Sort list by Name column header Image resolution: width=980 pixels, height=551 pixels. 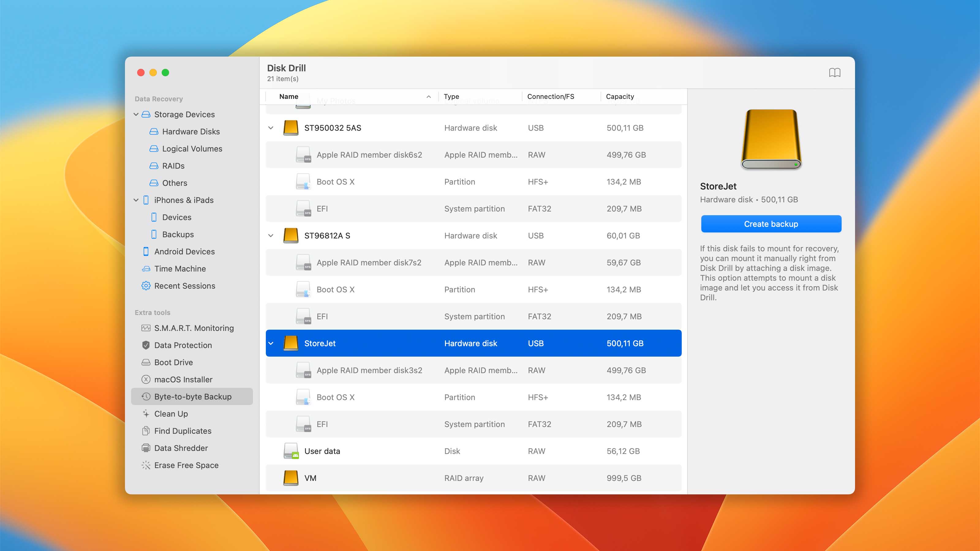tap(289, 97)
